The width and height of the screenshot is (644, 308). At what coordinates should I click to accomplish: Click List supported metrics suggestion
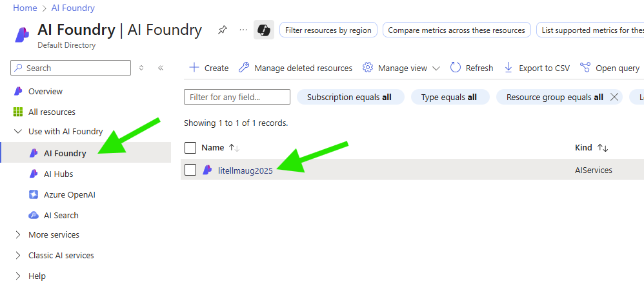click(590, 30)
